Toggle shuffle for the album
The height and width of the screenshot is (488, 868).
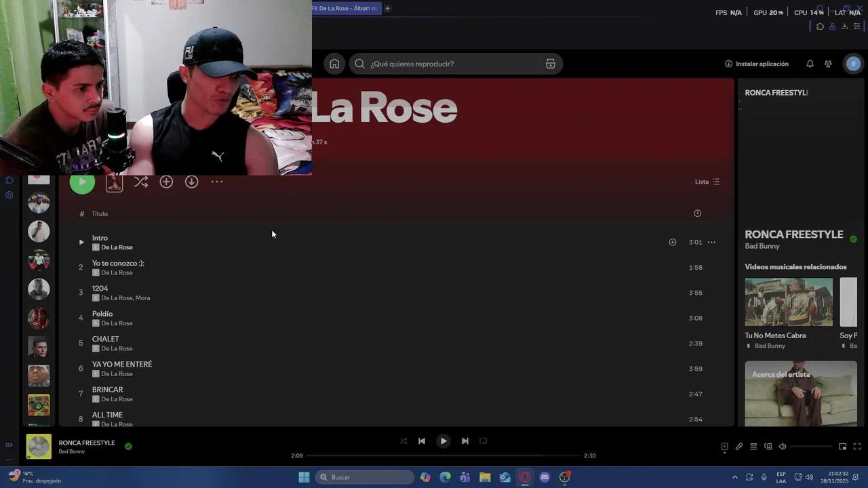[141, 182]
